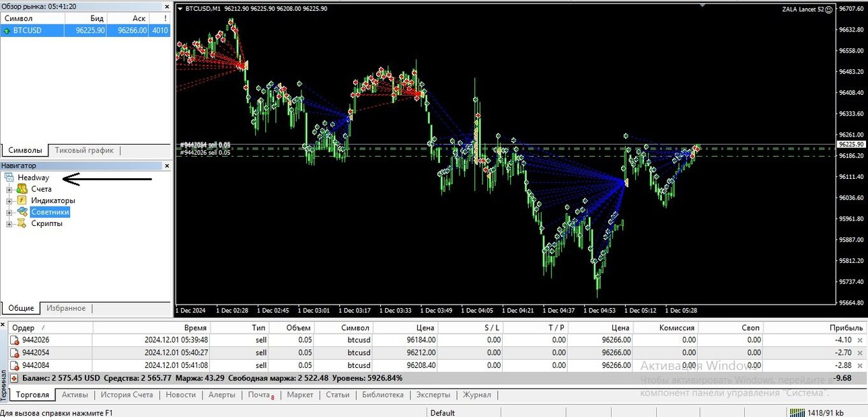This screenshot has width=868, height=417.
Task: Click the Headway server icon in Navigator
Action: click(x=9, y=178)
